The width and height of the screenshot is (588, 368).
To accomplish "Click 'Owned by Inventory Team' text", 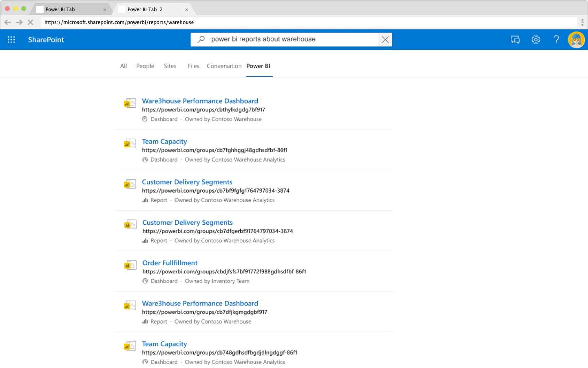I will 217,281.
